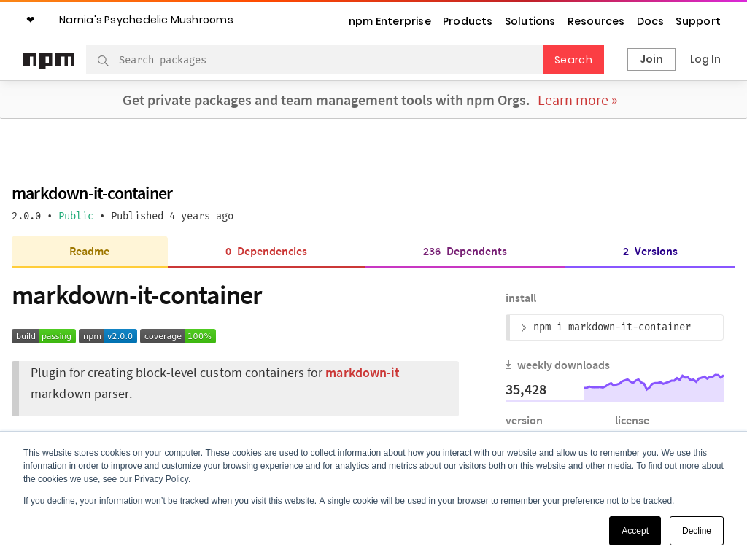
Task: Click the weekly downloads sparkline chart
Action: pos(653,387)
